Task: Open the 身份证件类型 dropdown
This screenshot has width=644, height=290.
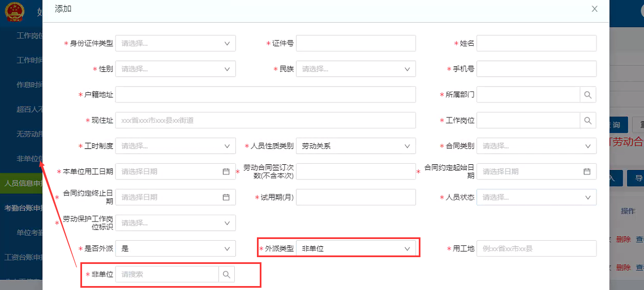Action: (x=176, y=43)
